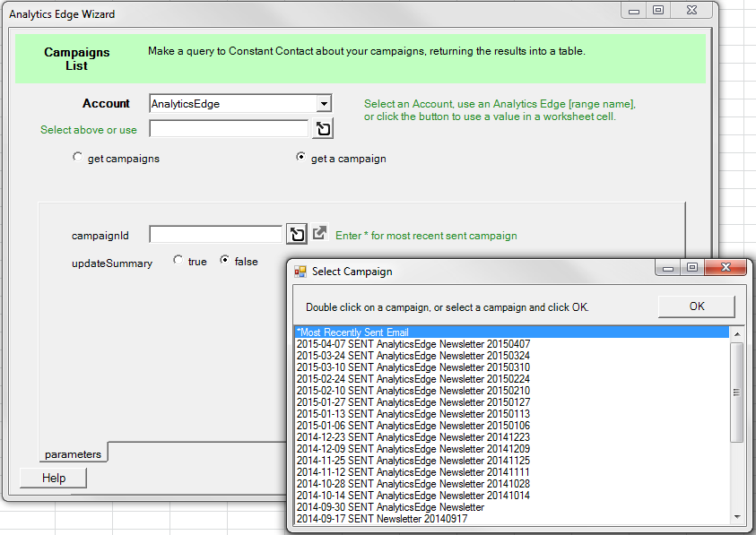
Task: Select AnalyticsEdge Newsletter 20141209 campaign
Action: [x=511, y=449]
